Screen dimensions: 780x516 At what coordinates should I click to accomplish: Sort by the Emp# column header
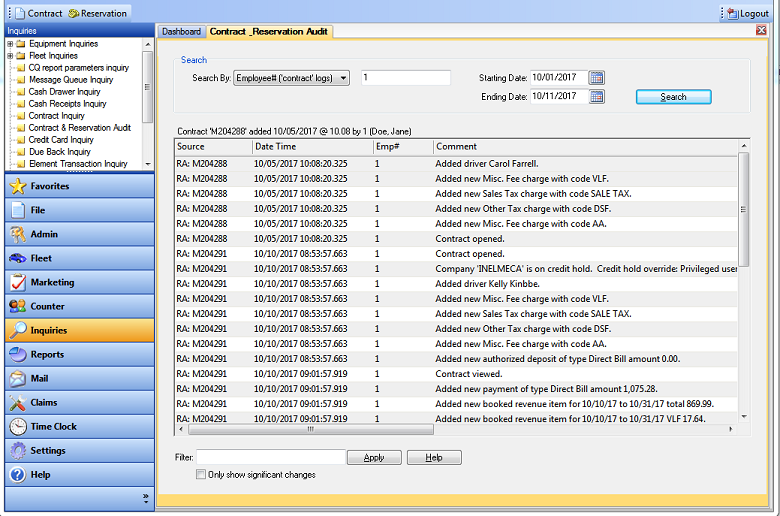[403, 147]
